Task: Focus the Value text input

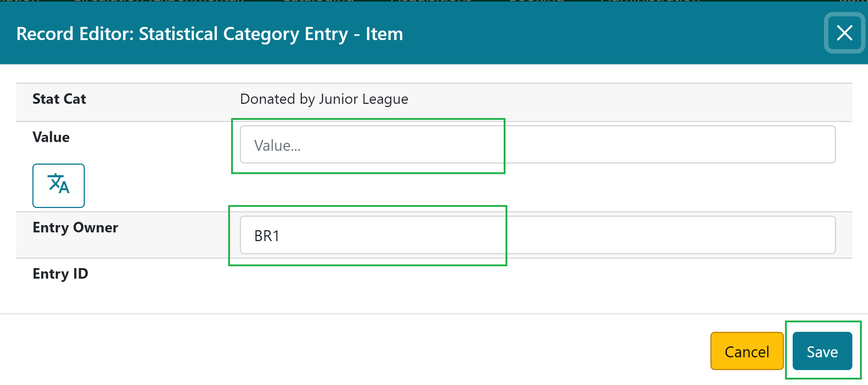Action: pos(537,145)
